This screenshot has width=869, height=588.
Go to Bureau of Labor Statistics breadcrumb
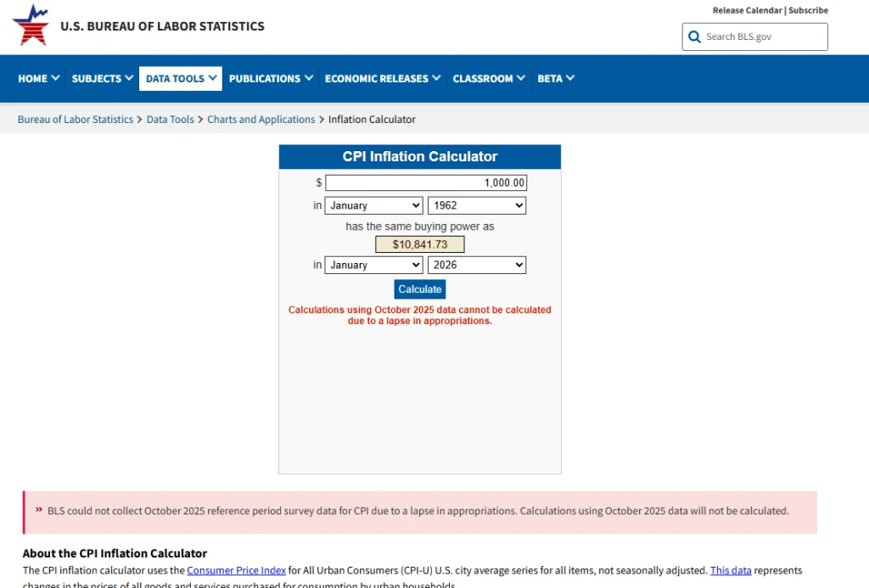point(76,119)
